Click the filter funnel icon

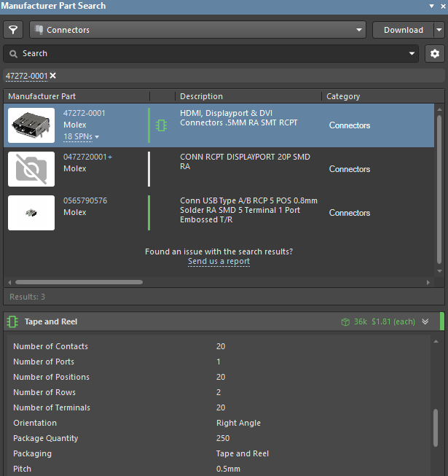pyautogui.click(x=13, y=30)
